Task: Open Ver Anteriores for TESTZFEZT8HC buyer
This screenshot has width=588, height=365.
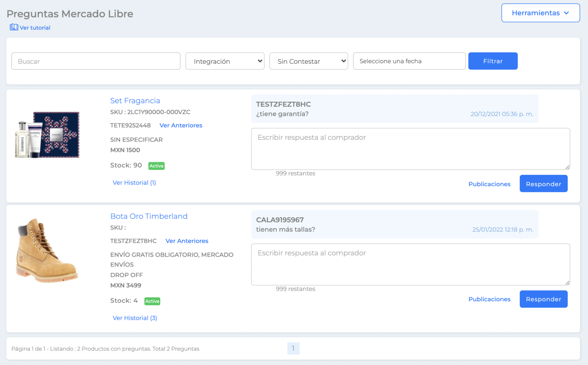Action: click(x=187, y=241)
